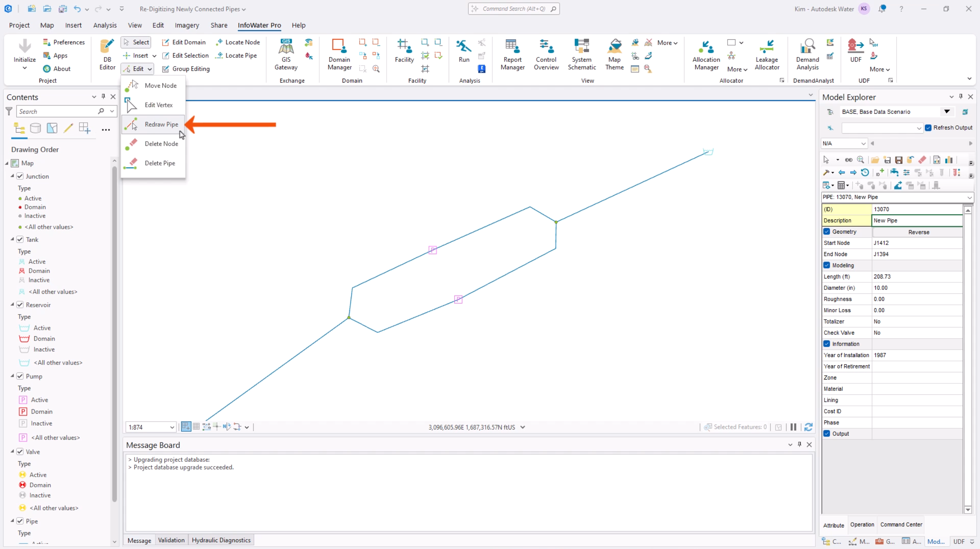980x549 pixels.
Task: Open the Command Center panel
Action: click(901, 525)
